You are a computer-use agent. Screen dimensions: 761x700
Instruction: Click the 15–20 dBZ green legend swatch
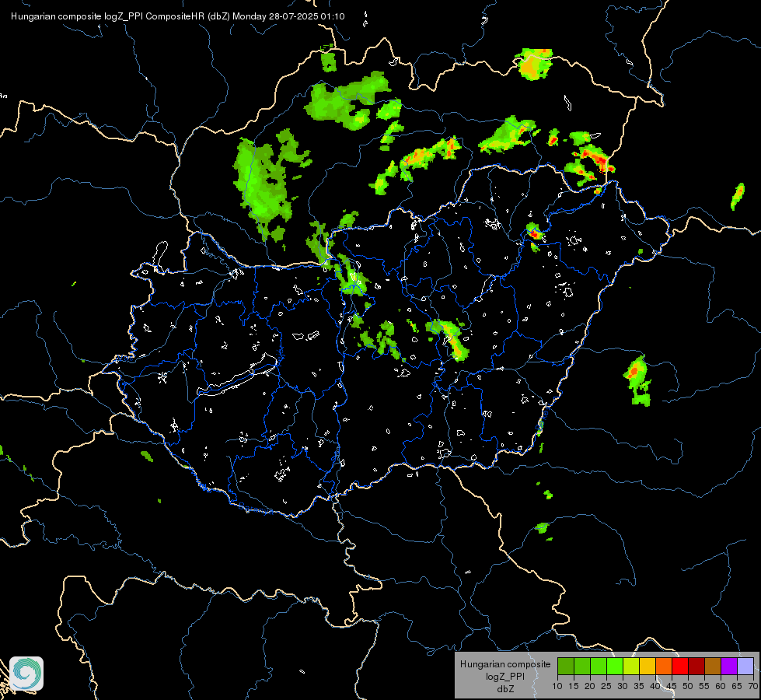coord(582,666)
